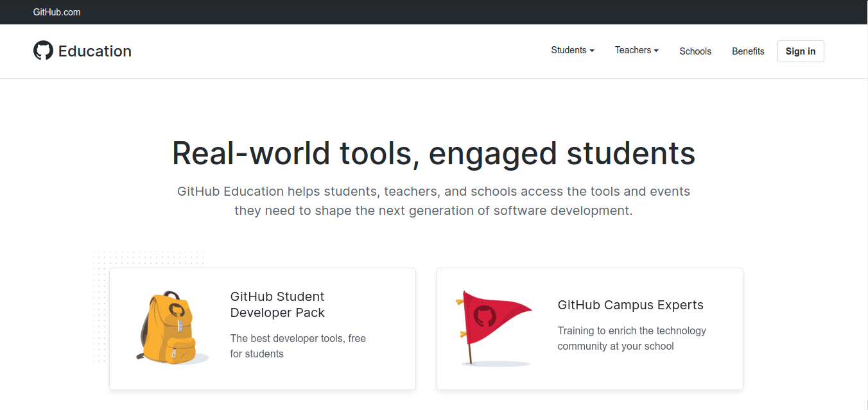This screenshot has height=410, width=868.
Task: Click the yellow backpack illustration
Action: (171, 328)
